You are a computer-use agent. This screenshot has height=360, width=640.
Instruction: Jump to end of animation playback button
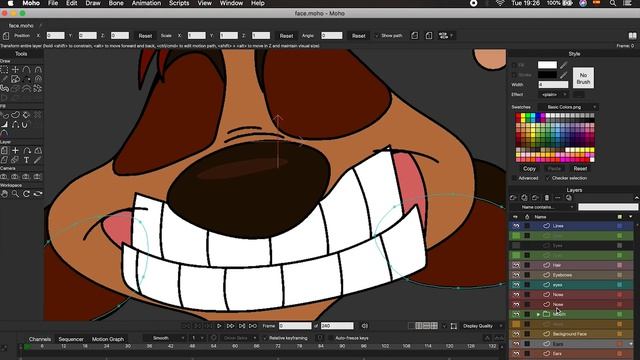pyautogui.click(x=253, y=326)
